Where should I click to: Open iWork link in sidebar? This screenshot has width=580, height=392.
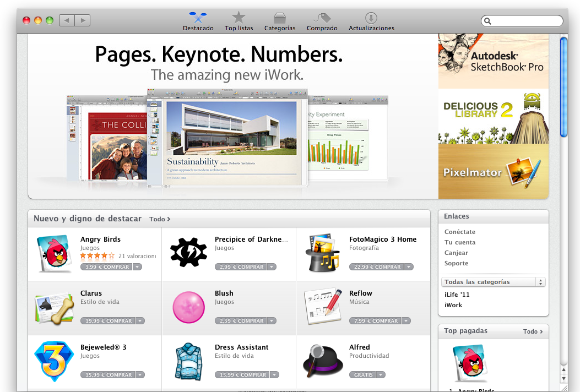[453, 304]
